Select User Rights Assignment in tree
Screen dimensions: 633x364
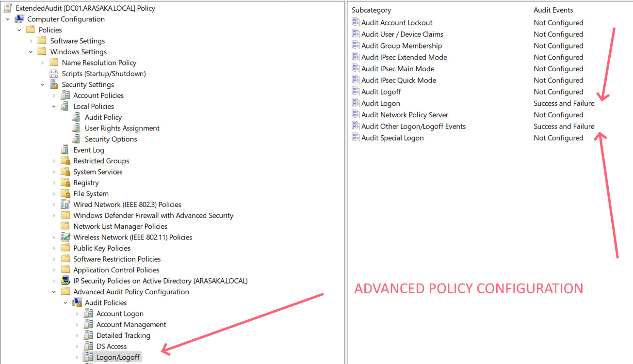[x=122, y=128]
